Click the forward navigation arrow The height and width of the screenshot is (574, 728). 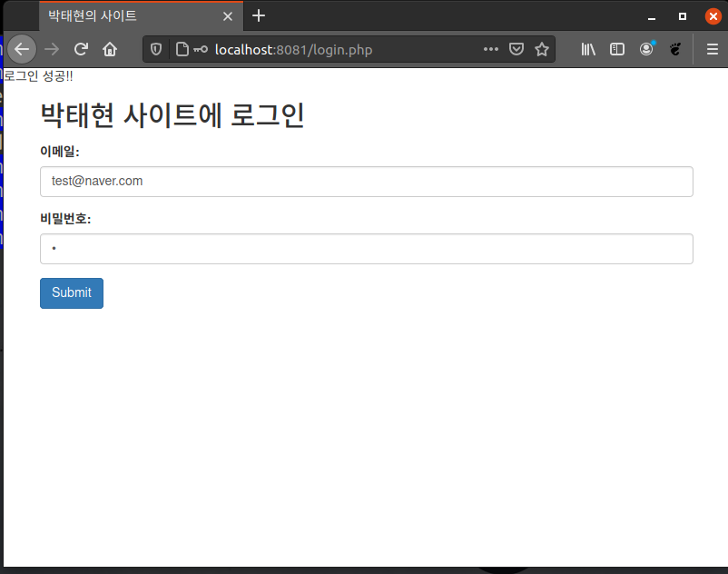pos(52,49)
